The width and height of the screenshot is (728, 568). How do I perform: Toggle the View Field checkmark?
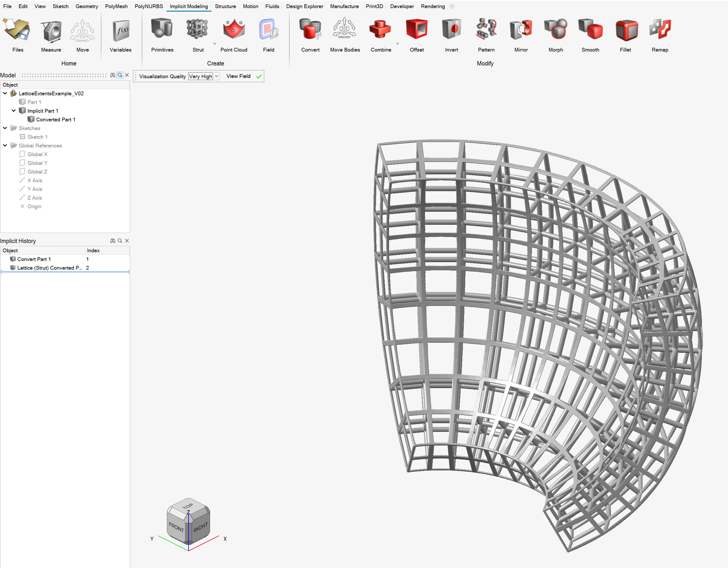coord(259,76)
